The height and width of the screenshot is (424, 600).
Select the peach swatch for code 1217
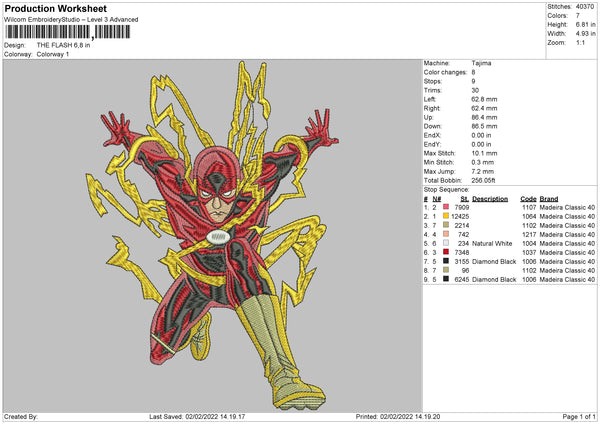coord(446,234)
